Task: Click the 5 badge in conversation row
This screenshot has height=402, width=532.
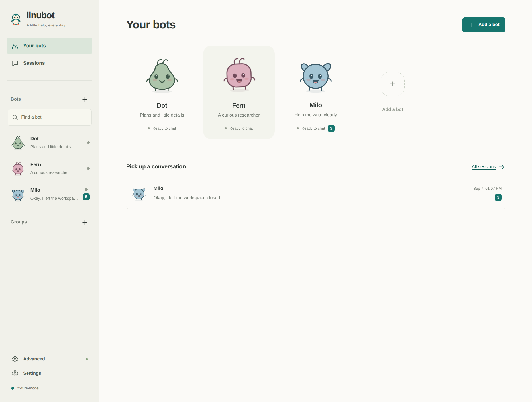Action: [x=498, y=197]
